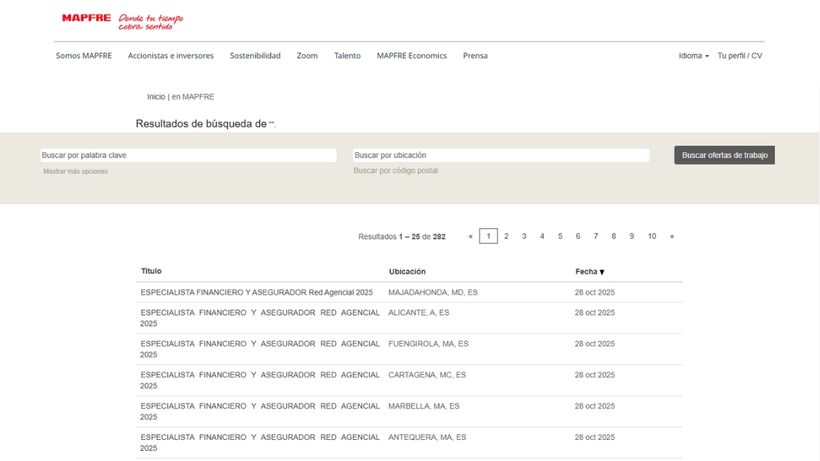The image size is (820, 461).
Task: Sort results by Fecha column
Action: coord(589,272)
